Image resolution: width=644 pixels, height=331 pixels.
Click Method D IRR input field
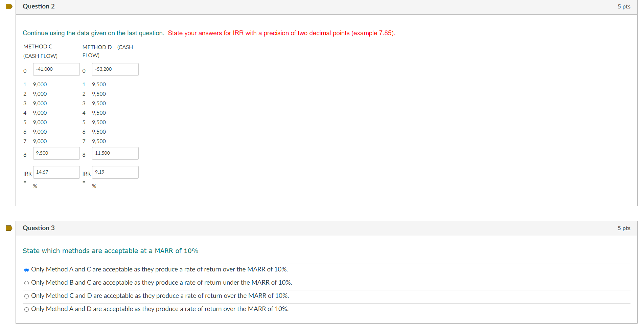coord(115,172)
